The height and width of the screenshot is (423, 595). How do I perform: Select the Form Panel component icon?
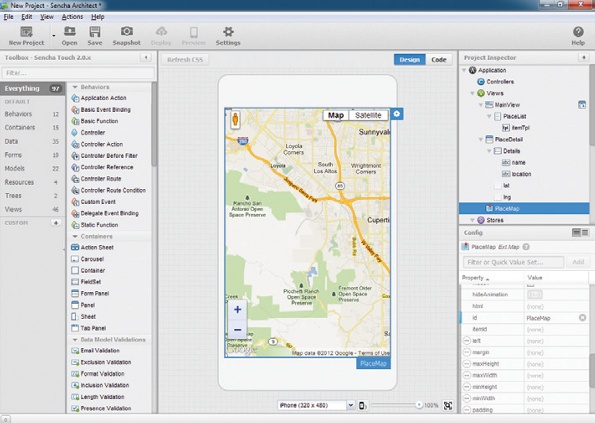pos(75,293)
